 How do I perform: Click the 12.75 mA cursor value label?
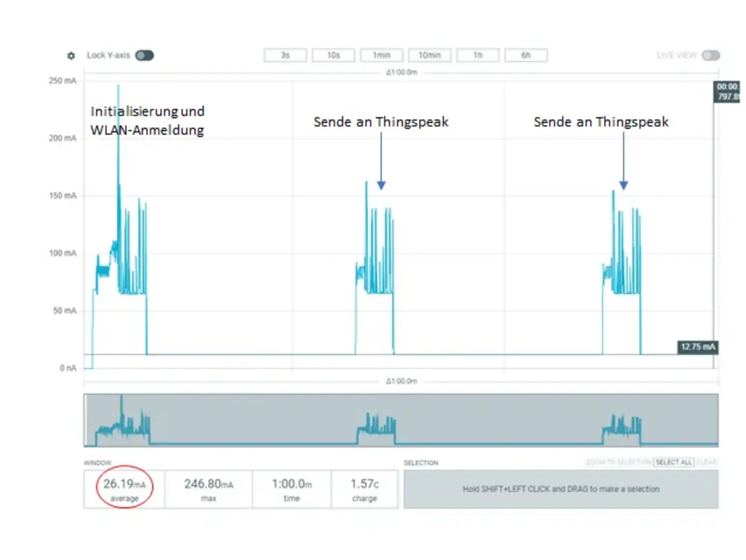[697, 347]
